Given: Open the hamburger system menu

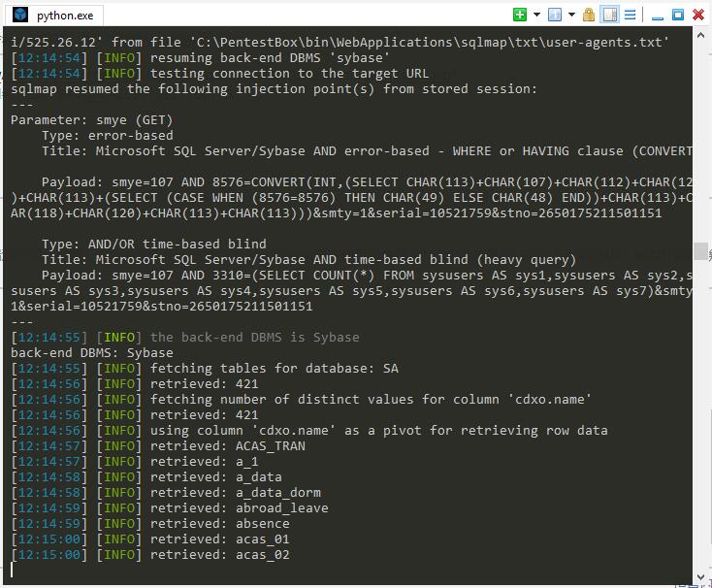Looking at the screenshot, I should (x=630, y=15).
